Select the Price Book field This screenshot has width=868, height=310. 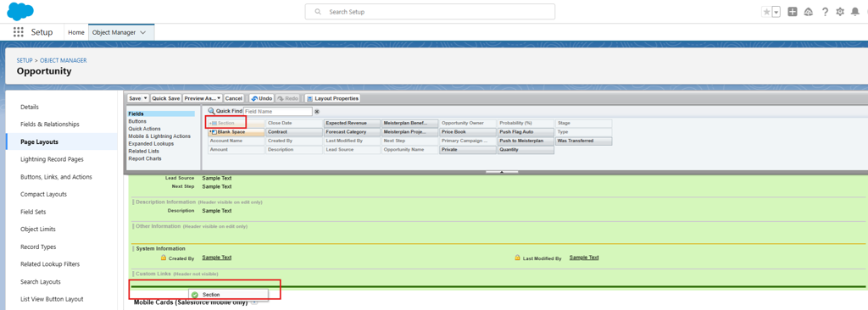tap(468, 132)
